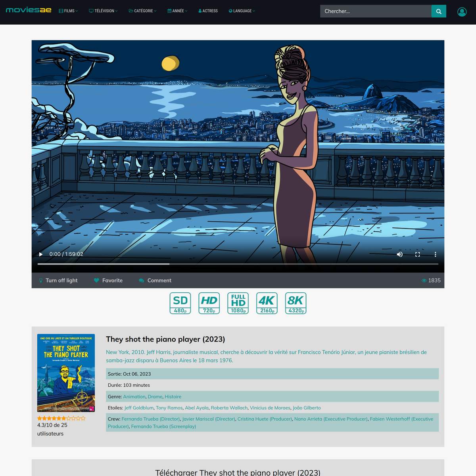Open video player more options menu
Screen dimensions: 476x476
(x=435, y=254)
